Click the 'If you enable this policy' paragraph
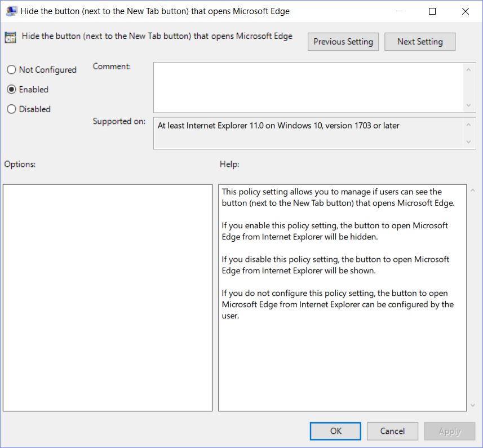 [335, 231]
